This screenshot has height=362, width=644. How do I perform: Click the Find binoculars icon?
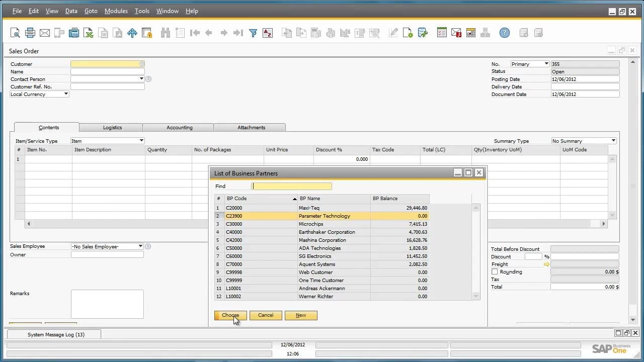point(166,33)
